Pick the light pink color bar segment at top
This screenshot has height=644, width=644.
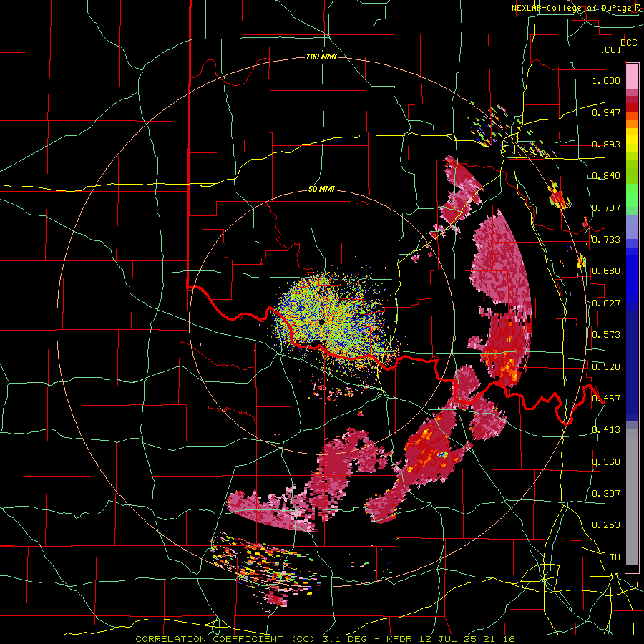pos(632,76)
